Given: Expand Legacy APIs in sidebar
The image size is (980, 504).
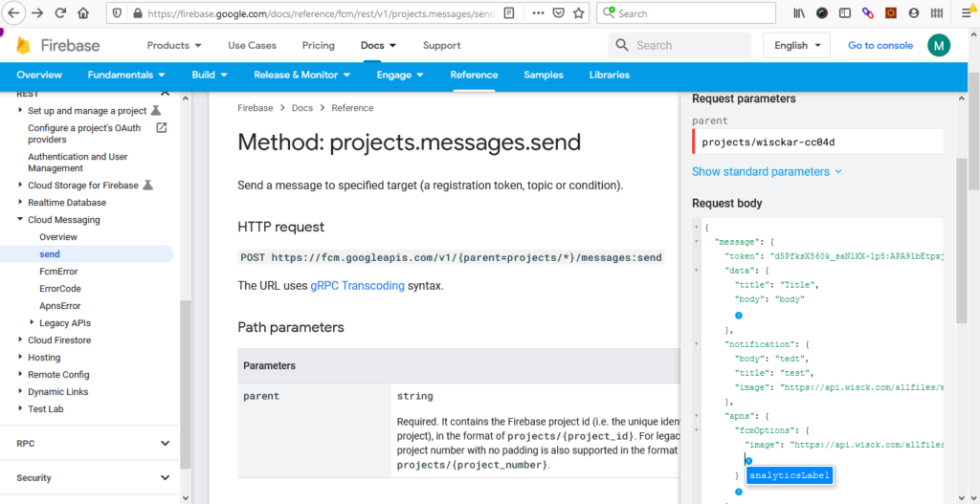Looking at the screenshot, I should coord(33,323).
